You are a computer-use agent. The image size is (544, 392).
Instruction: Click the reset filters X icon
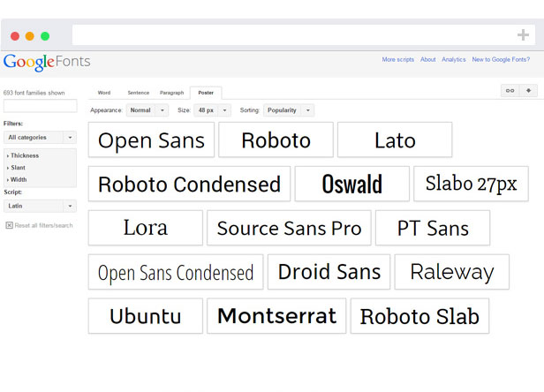[x=9, y=225]
